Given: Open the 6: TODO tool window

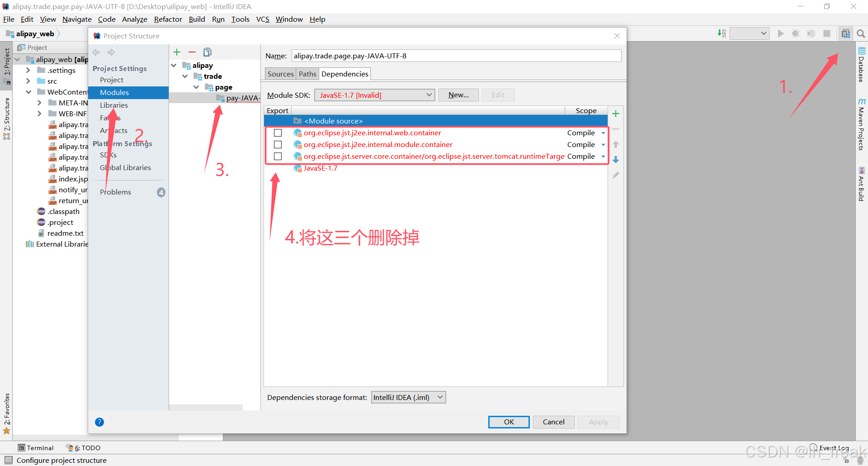Looking at the screenshot, I should coord(83,448).
